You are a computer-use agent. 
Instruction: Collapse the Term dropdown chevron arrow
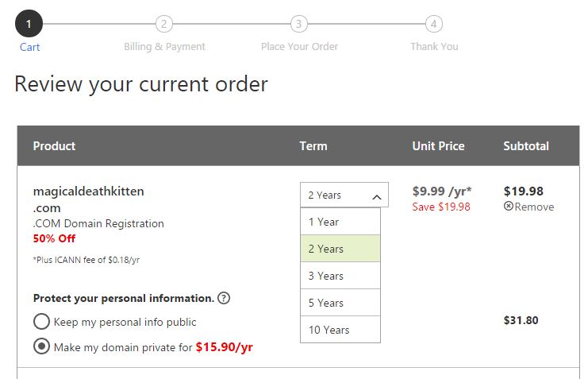click(377, 197)
